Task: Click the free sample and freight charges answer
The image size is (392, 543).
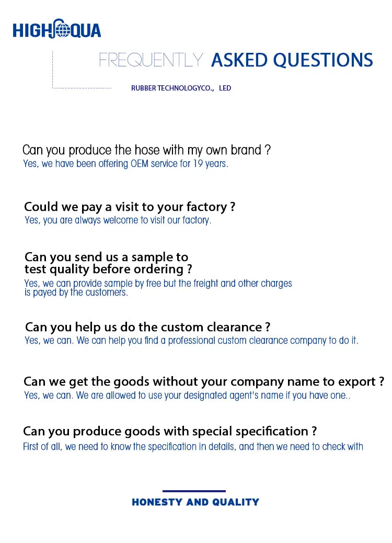Action: (x=158, y=284)
